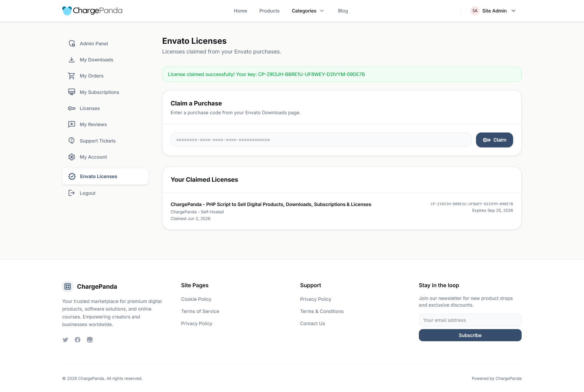Open the Facebook footer icon
This screenshot has height=392, width=584.
click(78, 340)
